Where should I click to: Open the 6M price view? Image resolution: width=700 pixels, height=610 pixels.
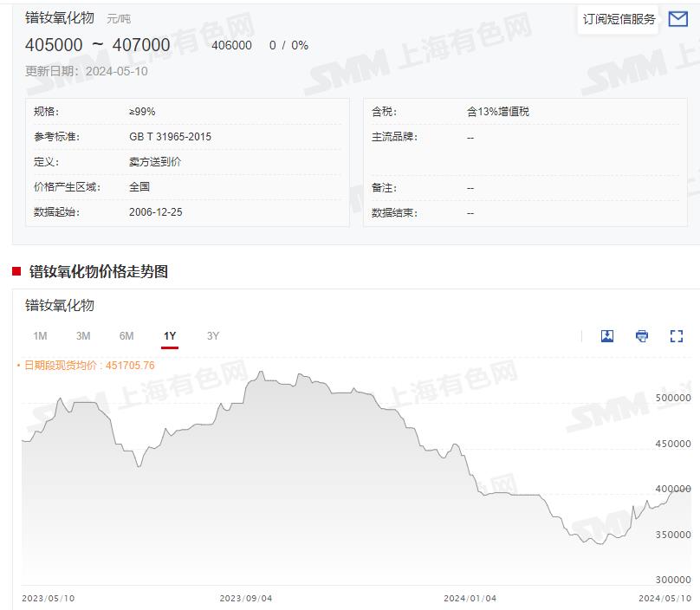point(126,336)
